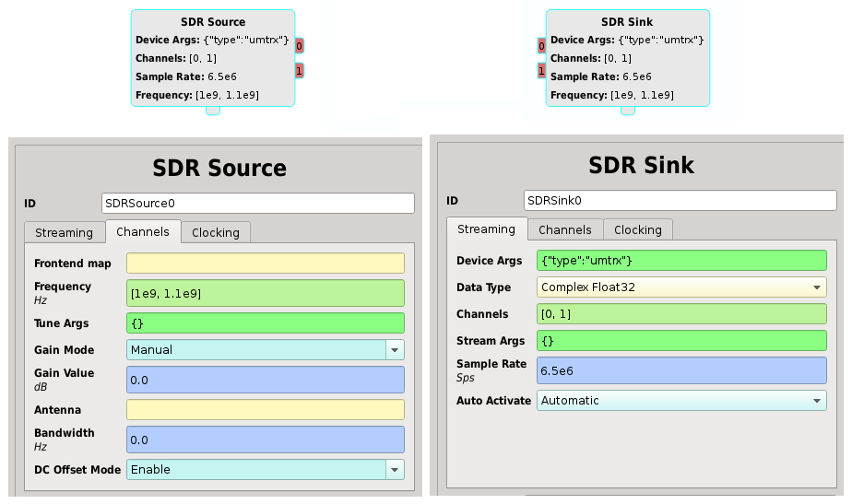Open the Clocking tab in SDR Sink
852x504 pixels.
[x=638, y=229]
